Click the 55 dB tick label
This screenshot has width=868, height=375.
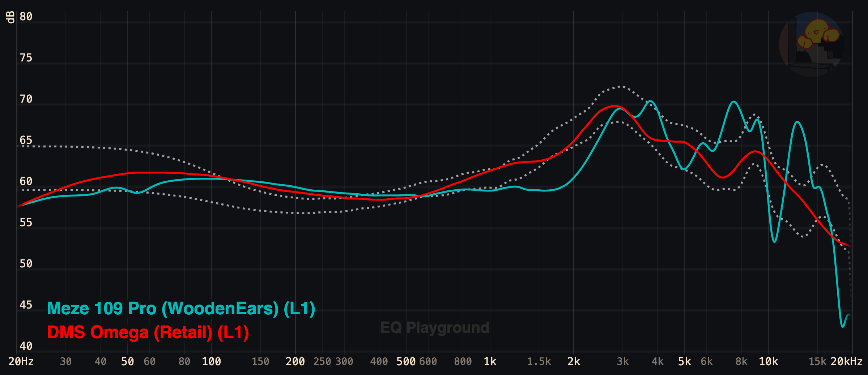click(x=26, y=223)
